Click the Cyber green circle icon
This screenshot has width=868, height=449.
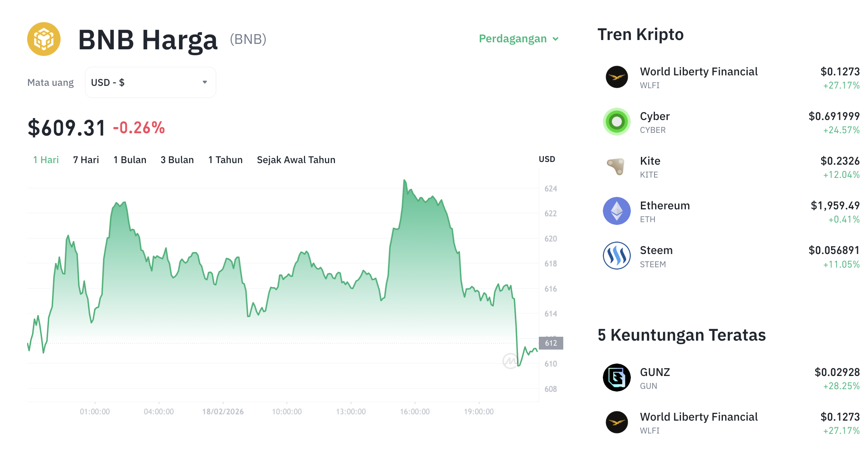pos(616,122)
